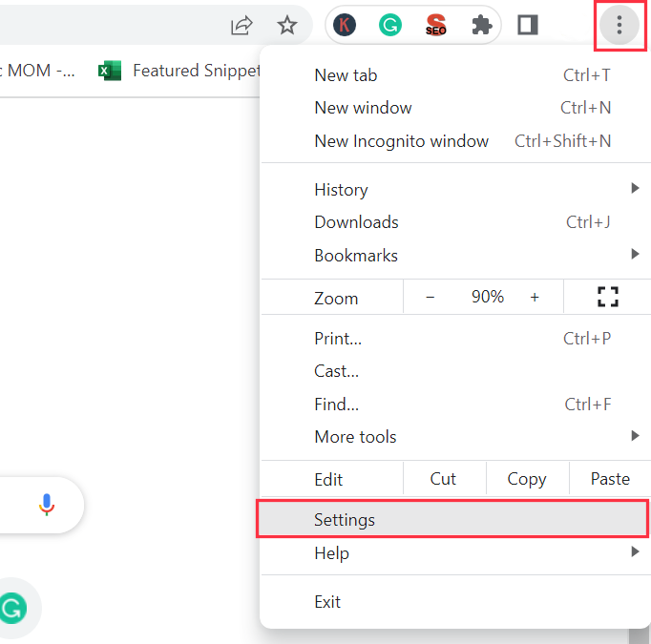Screen dimensions: 651x644
Task: Open the MOM bookmark
Action: [38, 71]
